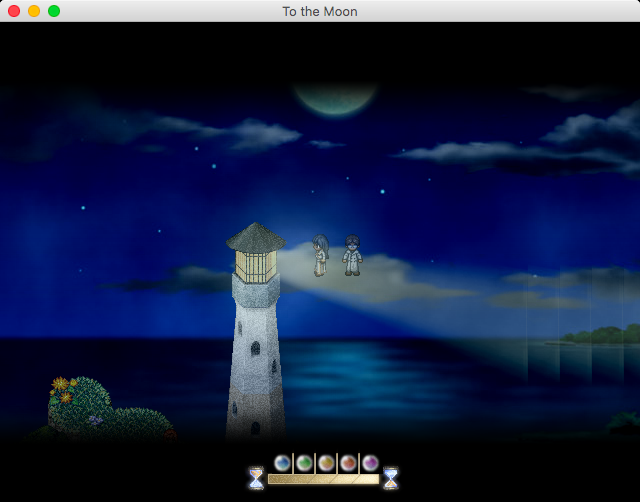Screen dimensions: 640x502
Task: Click the green memory orb
Action: point(304,463)
